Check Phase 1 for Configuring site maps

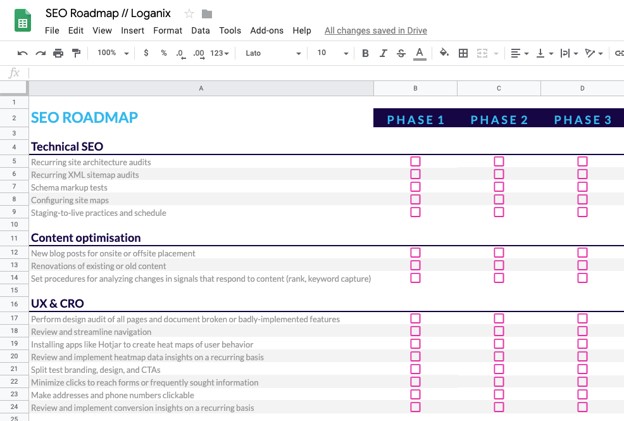(x=415, y=199)
